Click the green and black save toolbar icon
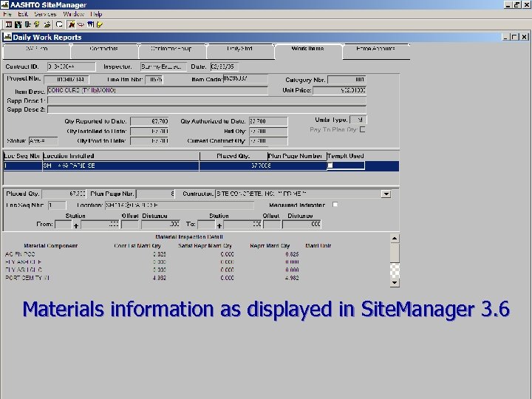The height and width of the screenshot is (399, 532). 18,24
